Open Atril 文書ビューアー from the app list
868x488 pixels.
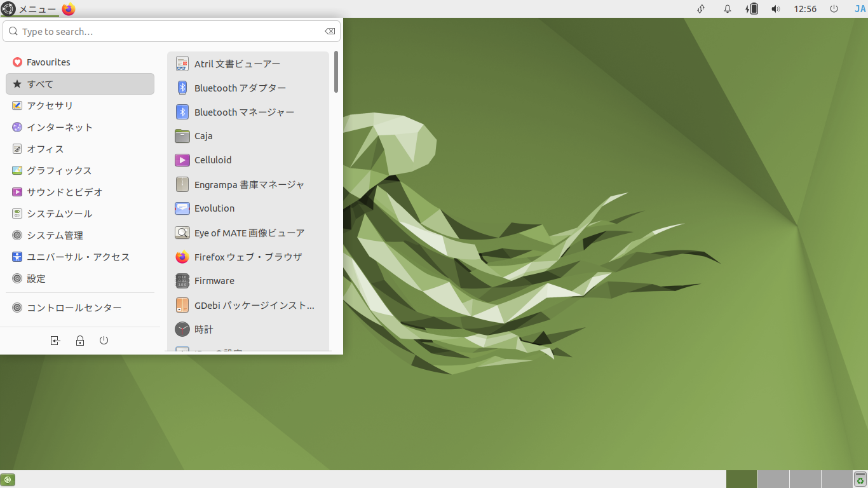tap(248, 64)
